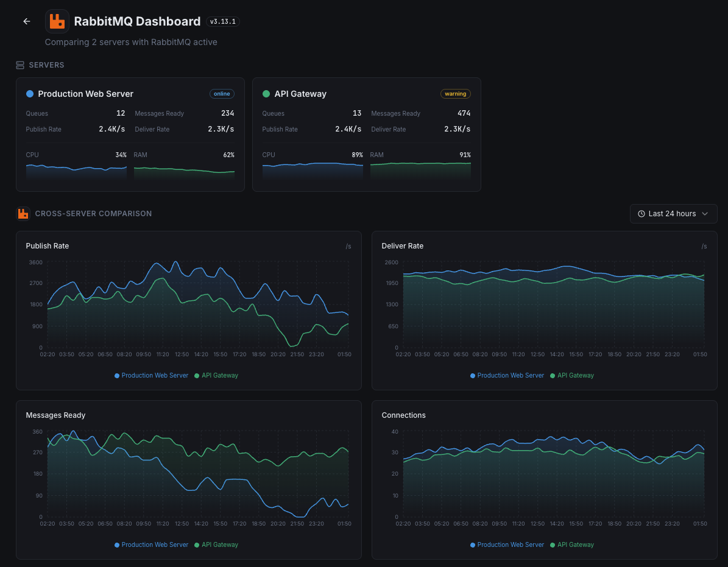Click the blue status dot on Production Web Server
This screenshot has width=728, height=567.
(x=29, y=93)
